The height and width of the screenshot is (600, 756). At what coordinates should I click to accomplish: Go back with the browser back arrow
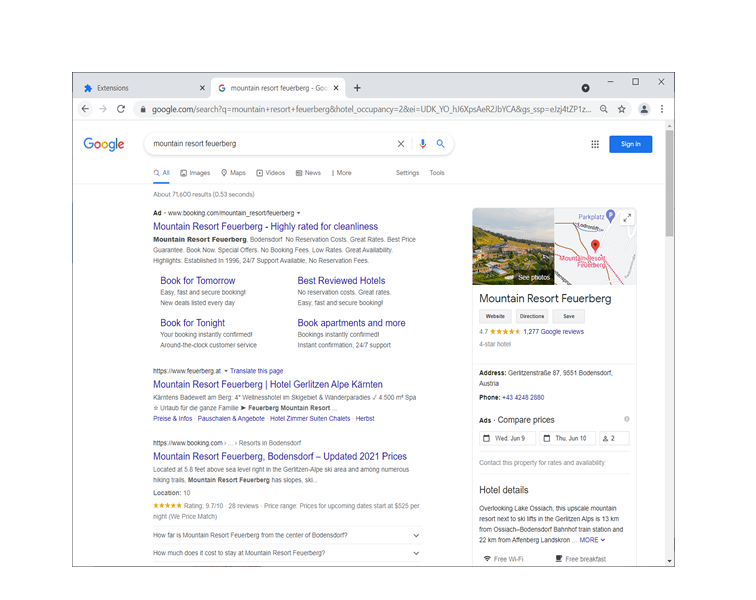tap(85, 109)
